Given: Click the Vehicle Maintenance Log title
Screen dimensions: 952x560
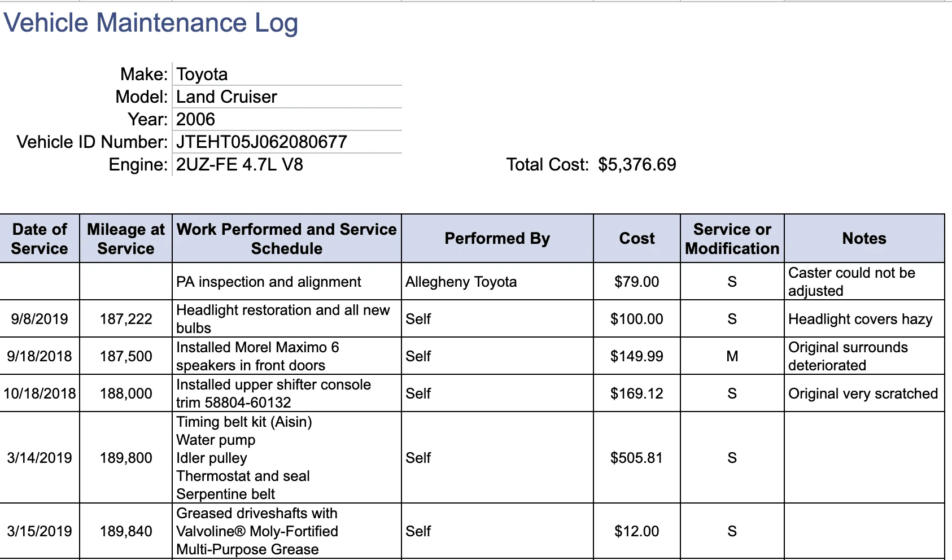Looking at the screenshot, I should point(151,23).
